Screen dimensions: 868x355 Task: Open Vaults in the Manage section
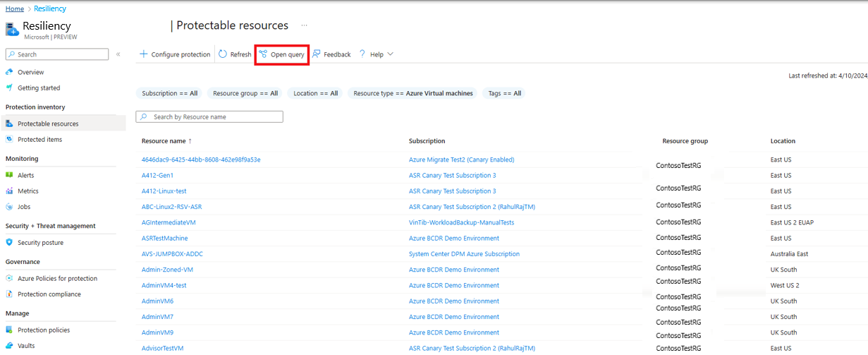coord(26,346)
